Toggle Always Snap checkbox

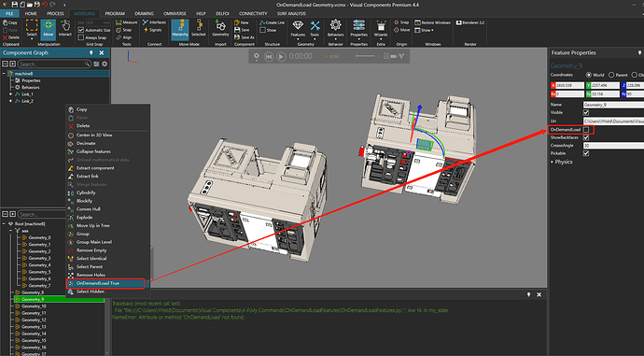pos(81,37)
